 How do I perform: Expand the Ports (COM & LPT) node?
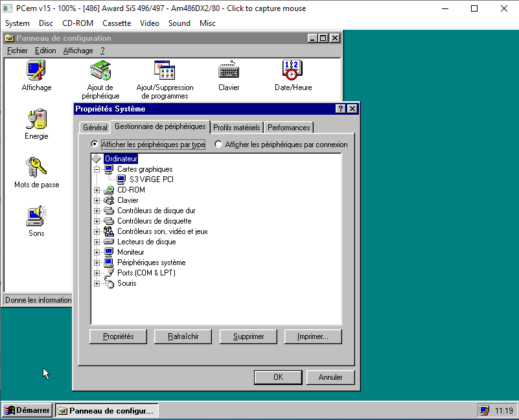pos(97,273)
